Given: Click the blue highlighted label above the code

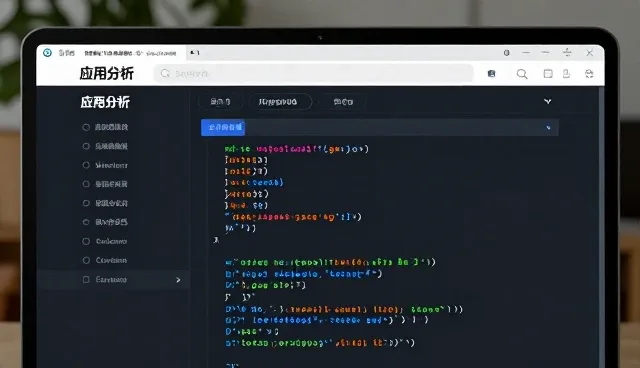Looking at the screenshot, I should click(223, 127).
